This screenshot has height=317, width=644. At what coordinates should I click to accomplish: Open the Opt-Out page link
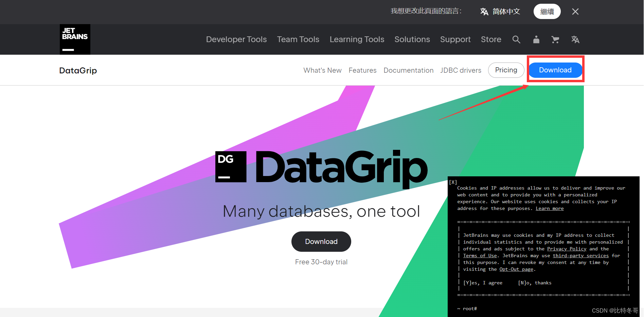point(516,269)
